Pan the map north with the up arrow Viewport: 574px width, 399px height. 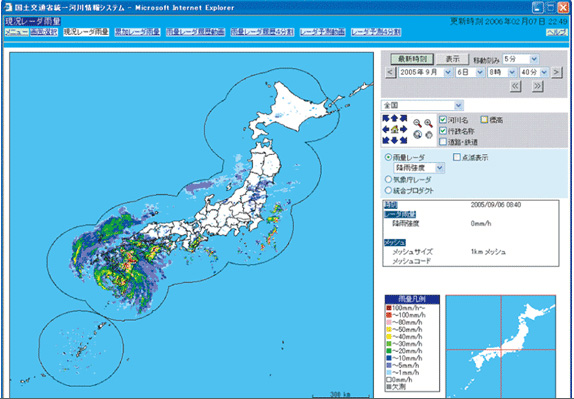394,118
